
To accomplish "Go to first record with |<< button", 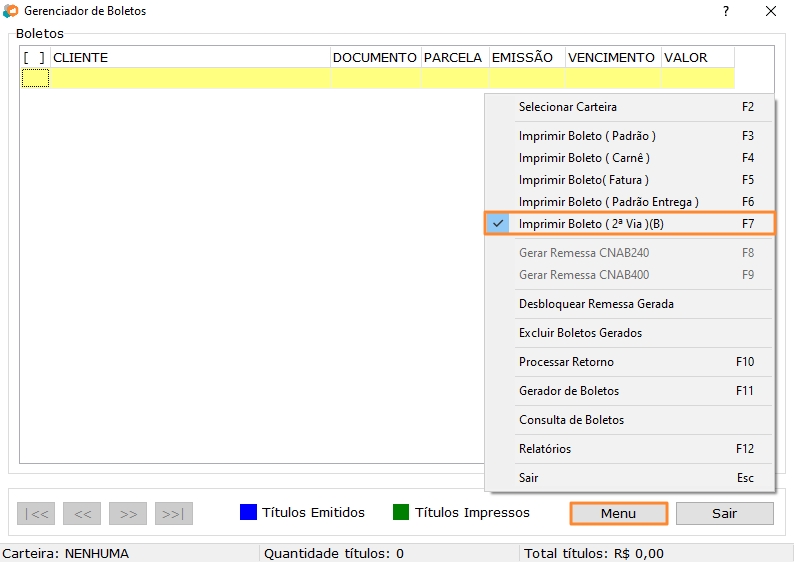I will [36, 513].
